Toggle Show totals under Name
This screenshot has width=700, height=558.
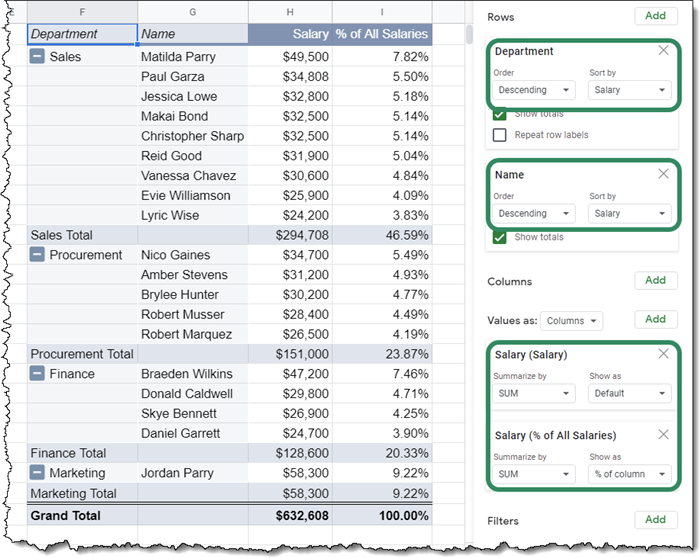pos(500,238)
